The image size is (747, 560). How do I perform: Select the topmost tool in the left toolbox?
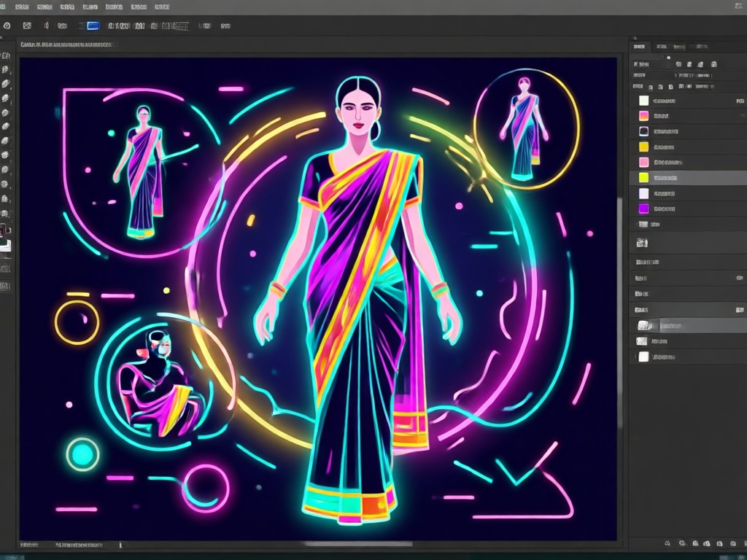coord(5,55)
